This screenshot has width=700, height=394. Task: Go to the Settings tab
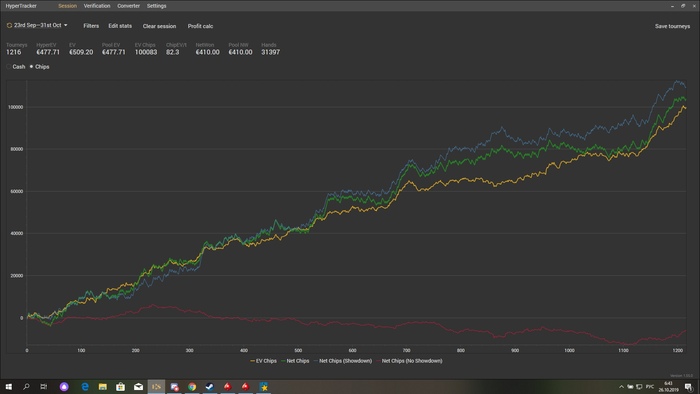coord(157,6)
